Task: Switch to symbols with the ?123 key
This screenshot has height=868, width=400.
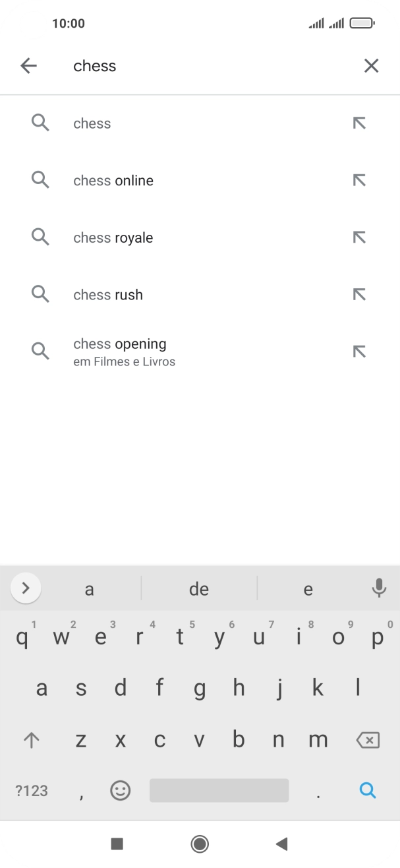Action: (30, 790)
